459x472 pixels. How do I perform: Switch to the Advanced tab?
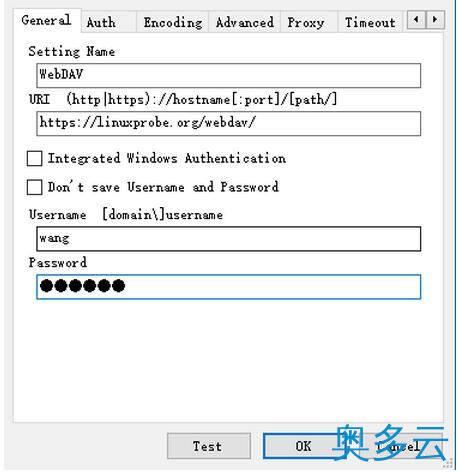[x=245, y=22]
